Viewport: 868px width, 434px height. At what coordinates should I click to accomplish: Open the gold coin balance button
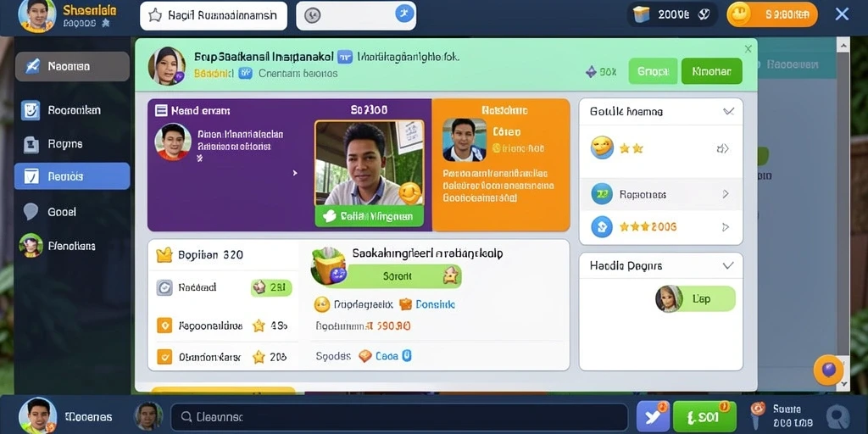coord(771,14)
